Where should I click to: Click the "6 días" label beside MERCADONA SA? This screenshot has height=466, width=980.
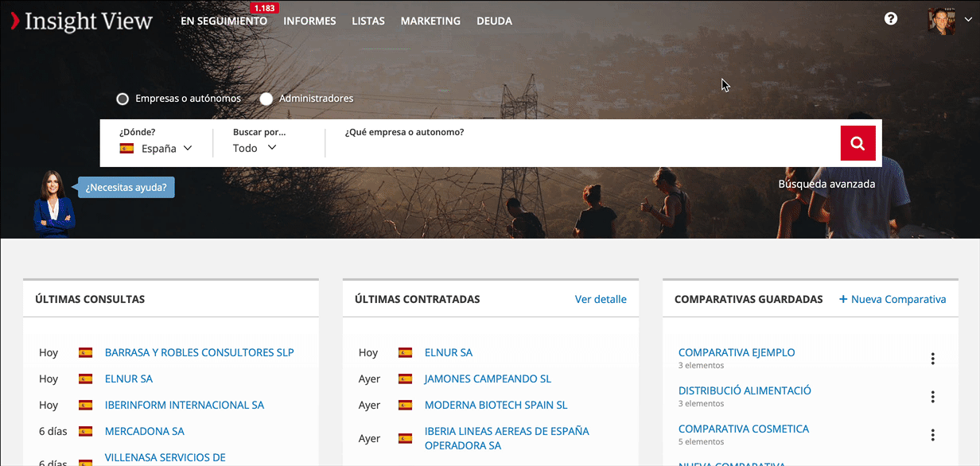[x=53, y=431]
